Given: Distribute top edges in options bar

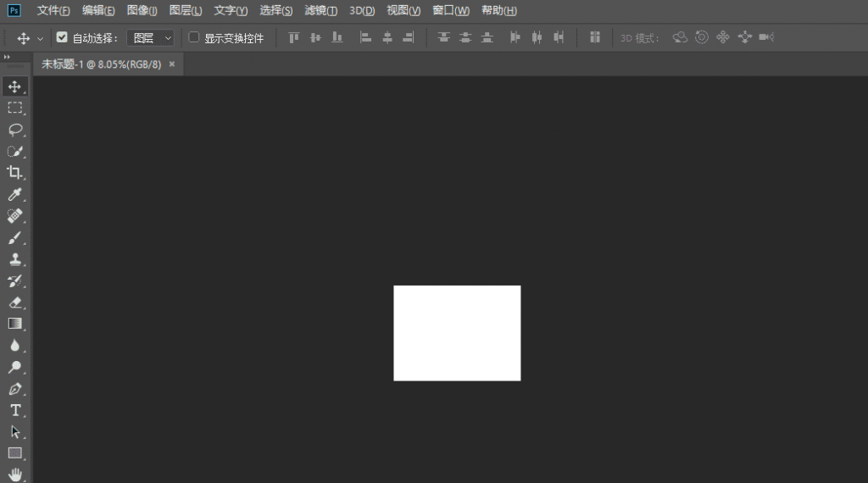Looking at the screenshot, I should click(443, 37).
